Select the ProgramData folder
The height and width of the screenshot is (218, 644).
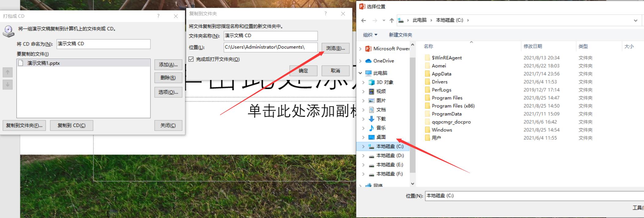click(x=446, y=114)
